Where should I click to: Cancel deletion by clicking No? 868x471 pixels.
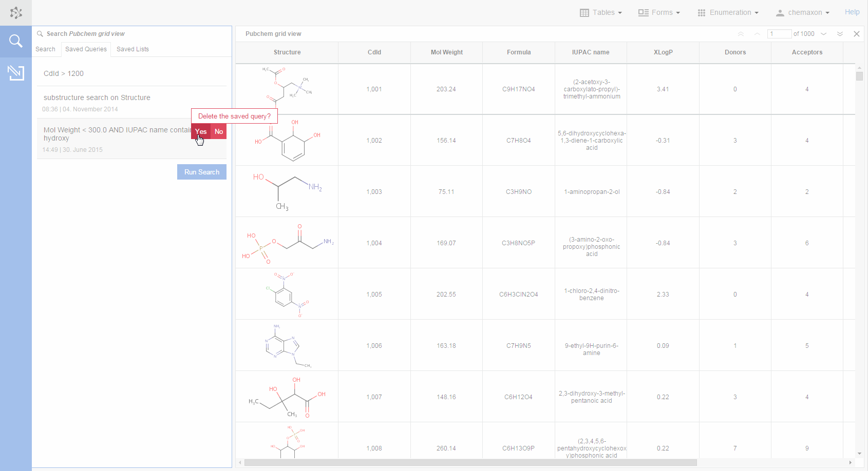[x=218, y=132]
